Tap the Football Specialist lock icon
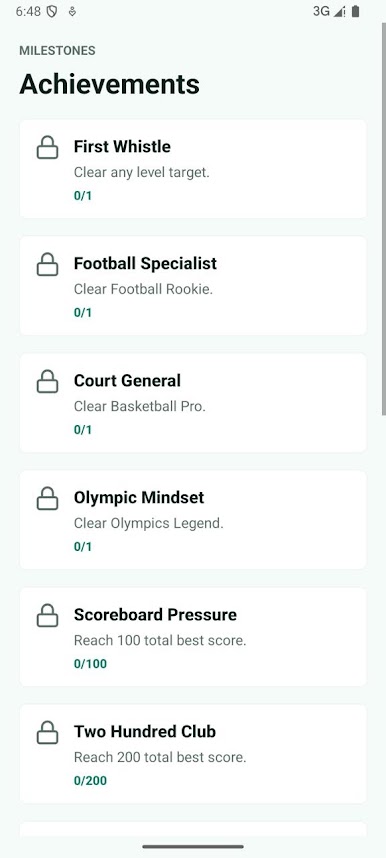This screenshot has width=386, height=858. pos(47,265)
